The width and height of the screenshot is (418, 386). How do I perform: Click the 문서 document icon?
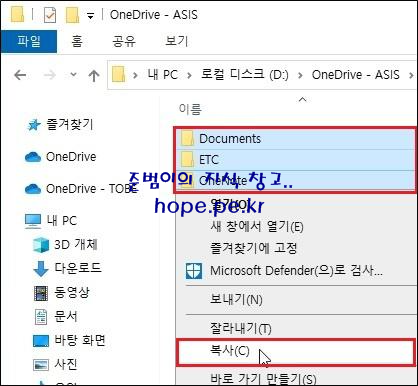coord(41,317)
